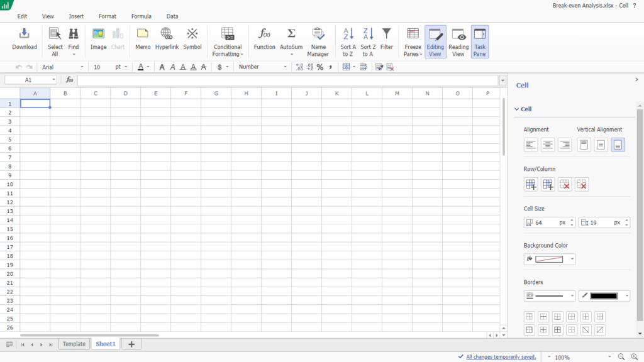
Task: Click the second delete row/column icon
Action: [582, 184]
